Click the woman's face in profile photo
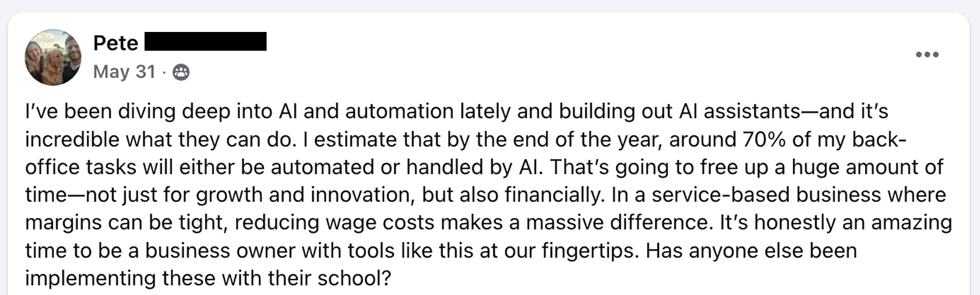Image resolution: width=980 pixels, height=295 pixels. point(34,51)
